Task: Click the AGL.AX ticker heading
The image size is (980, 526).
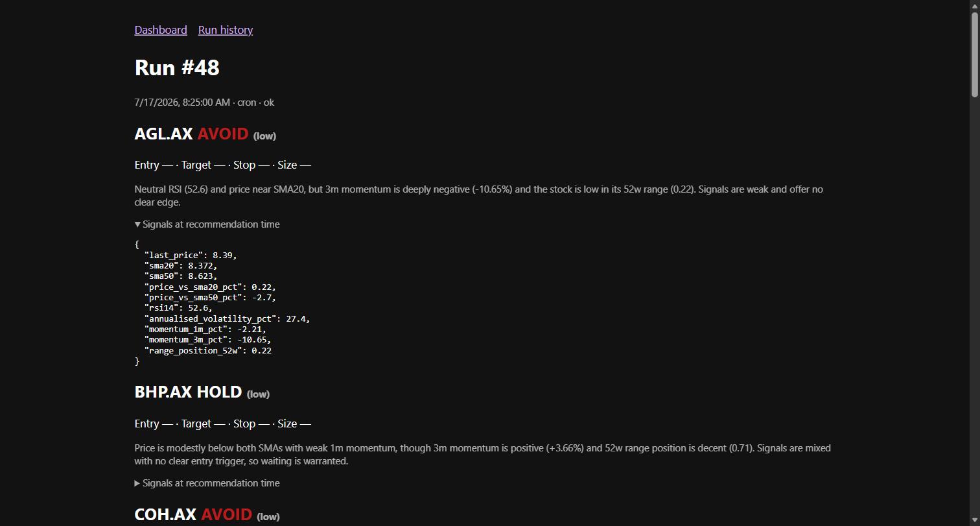Action: (x=163, y=134)
